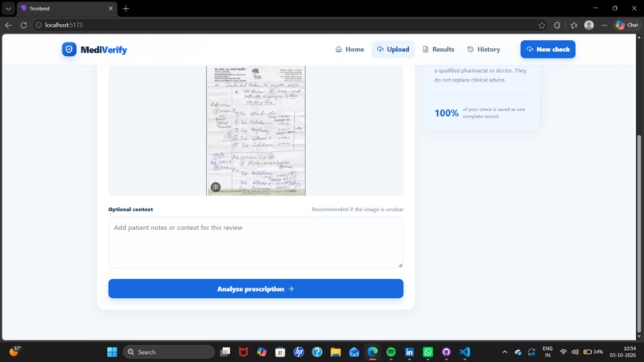
Task: Open browser Settings and more menu
Action: 604,25
